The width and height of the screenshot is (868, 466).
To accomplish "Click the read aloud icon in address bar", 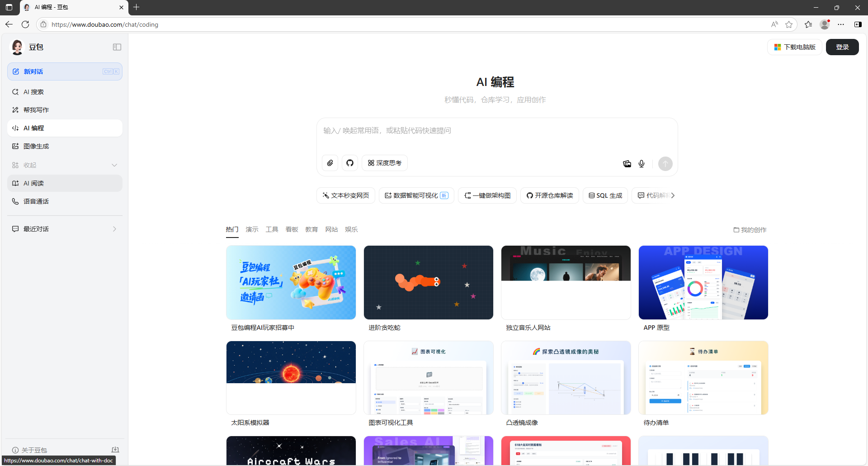I will tap(774, 24).
